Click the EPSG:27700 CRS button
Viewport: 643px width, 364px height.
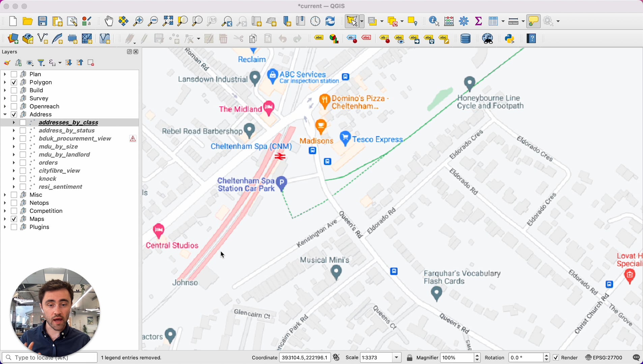(x=604, y=358)
